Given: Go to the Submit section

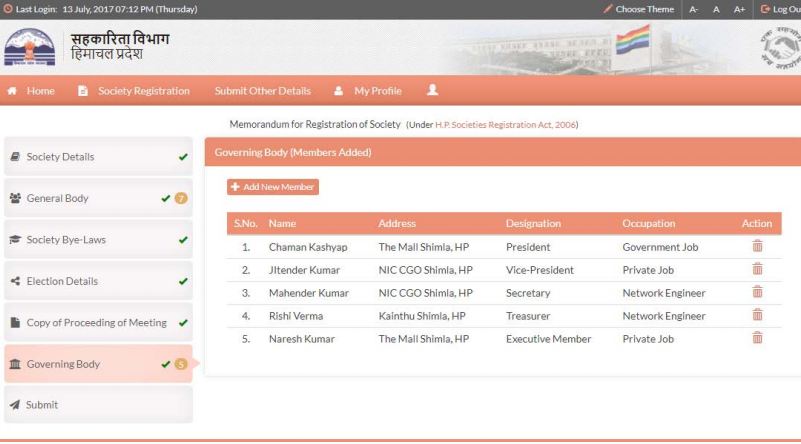Looking at the screenshot, I should [x=99, y=405].
